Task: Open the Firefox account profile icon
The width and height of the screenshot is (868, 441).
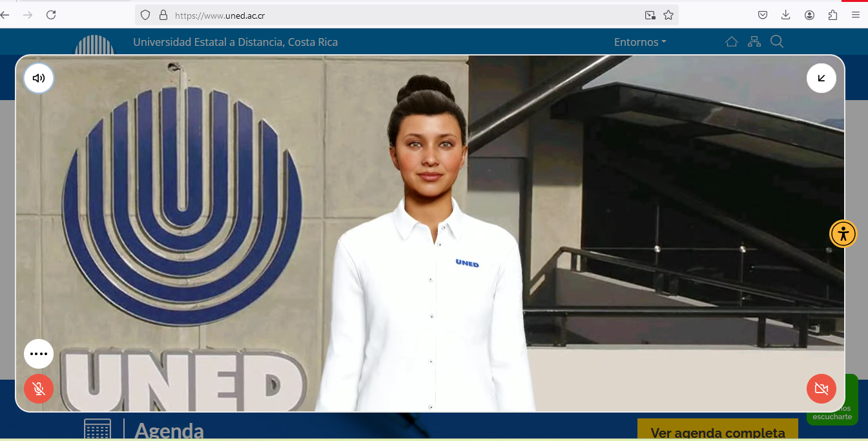Action: (809, 15)
